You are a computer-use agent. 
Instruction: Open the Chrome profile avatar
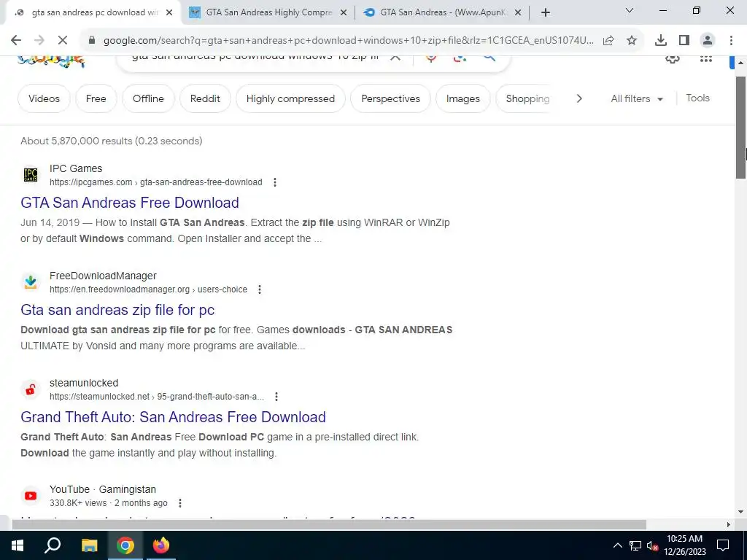click(708, 41)
